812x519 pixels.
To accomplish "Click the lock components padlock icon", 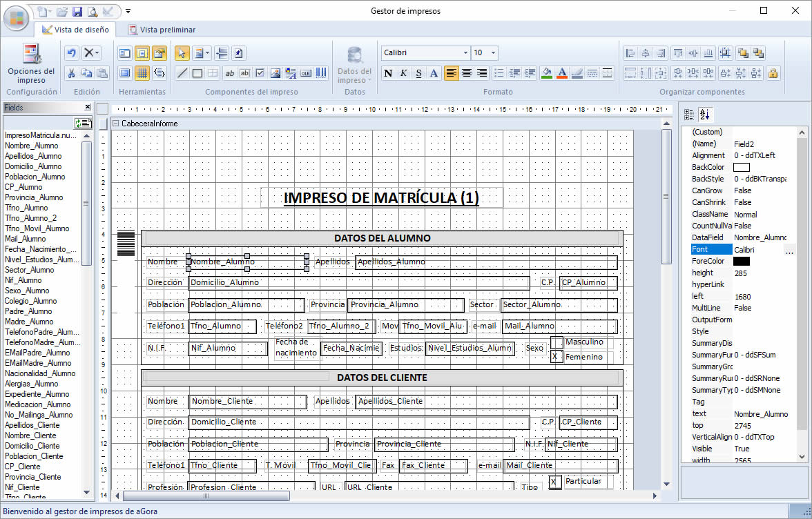I will pos(773,73).
